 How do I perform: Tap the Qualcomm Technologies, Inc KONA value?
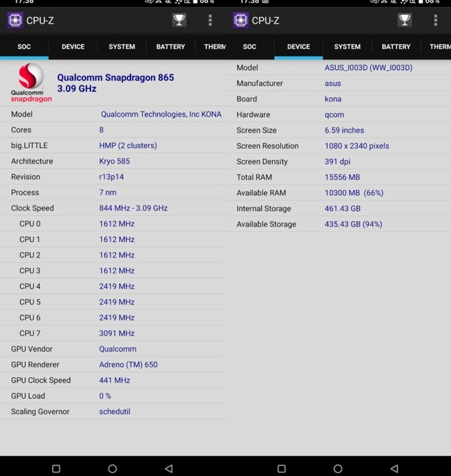[x=161, y=114]
